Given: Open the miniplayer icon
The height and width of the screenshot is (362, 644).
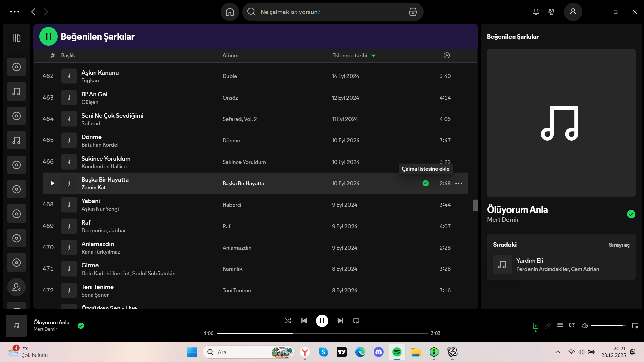Looking at the screenshot, I should point(635,326).
